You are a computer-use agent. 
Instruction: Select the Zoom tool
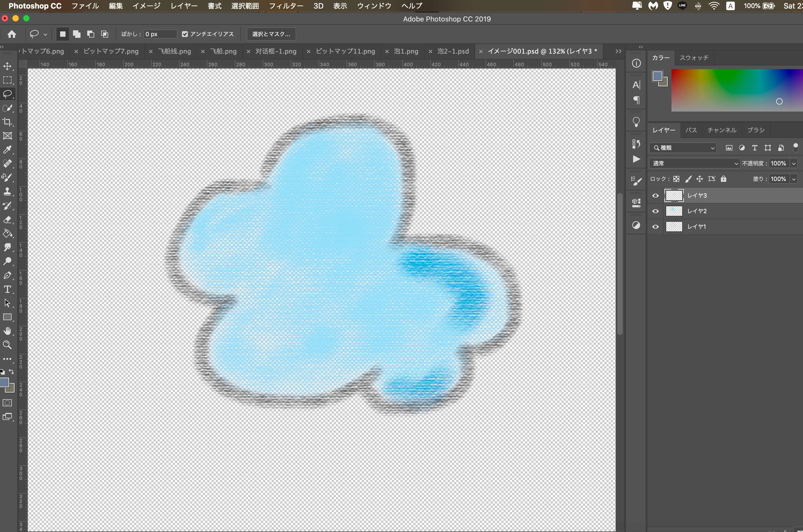(x=7, y=345)
